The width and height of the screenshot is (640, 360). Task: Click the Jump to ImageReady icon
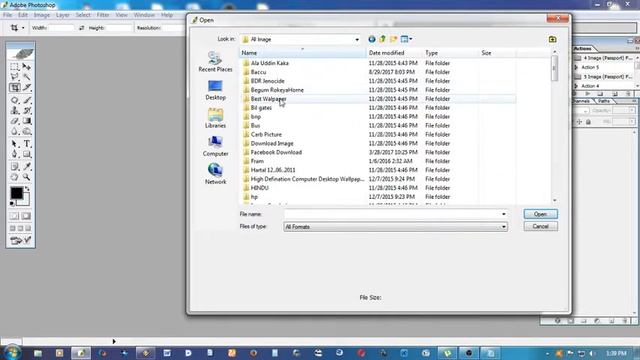[20, 240]
